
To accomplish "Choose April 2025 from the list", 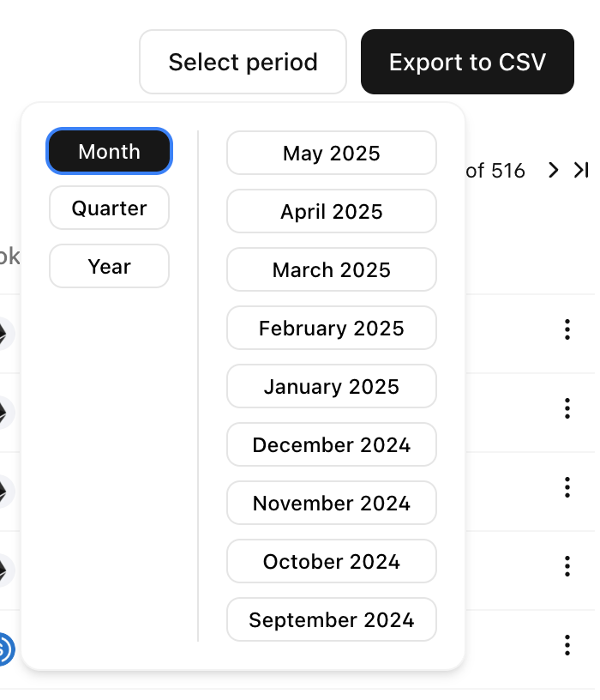I will tap(332, 211).
